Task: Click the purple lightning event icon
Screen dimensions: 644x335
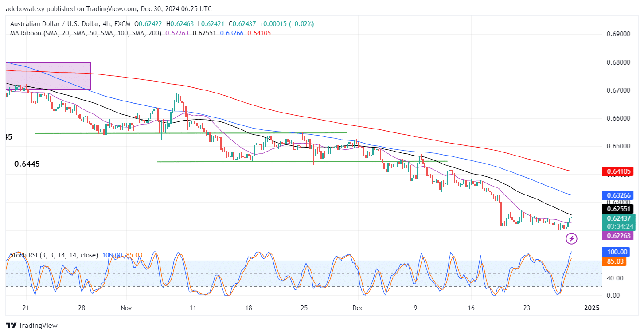Action: (572, 239)
